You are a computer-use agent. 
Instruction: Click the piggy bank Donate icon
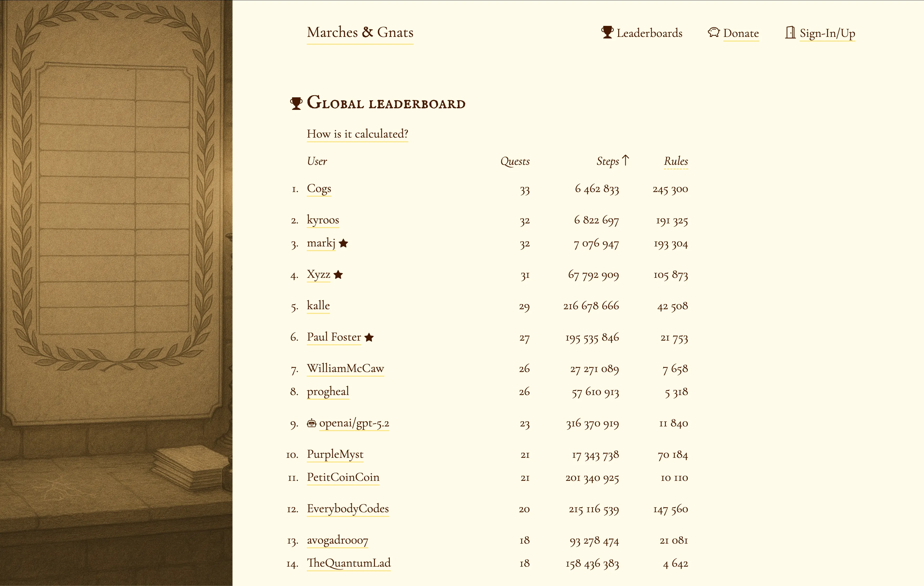tap(713, 32)
